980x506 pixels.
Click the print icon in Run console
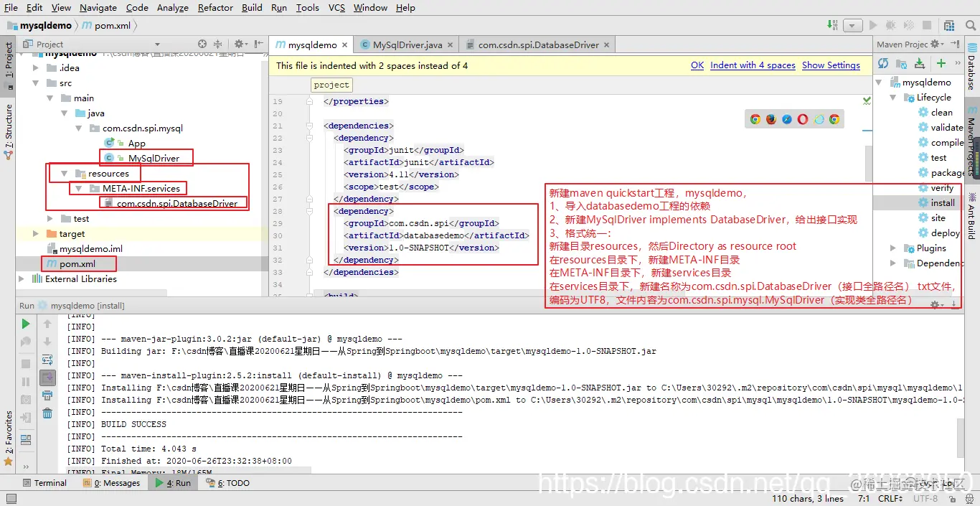pos(47,395)
